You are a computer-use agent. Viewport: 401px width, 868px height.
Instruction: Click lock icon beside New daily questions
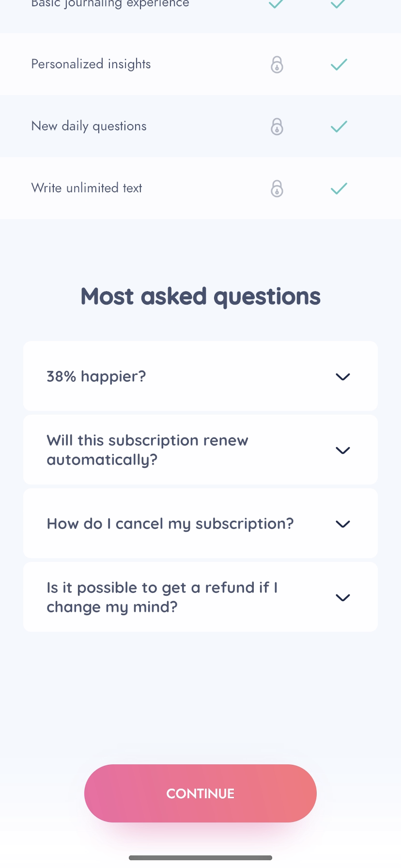[277, 126]
